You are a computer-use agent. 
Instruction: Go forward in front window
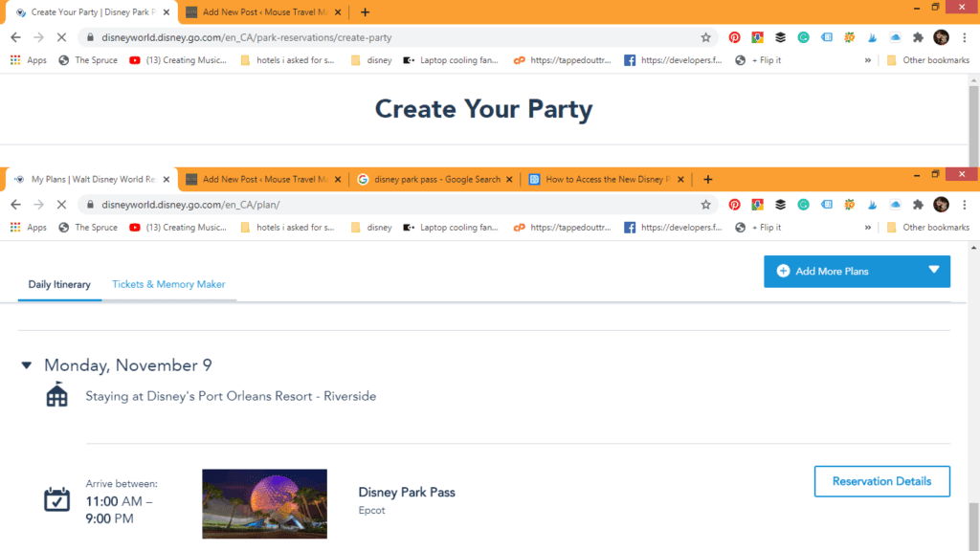(x=38, y=205)
